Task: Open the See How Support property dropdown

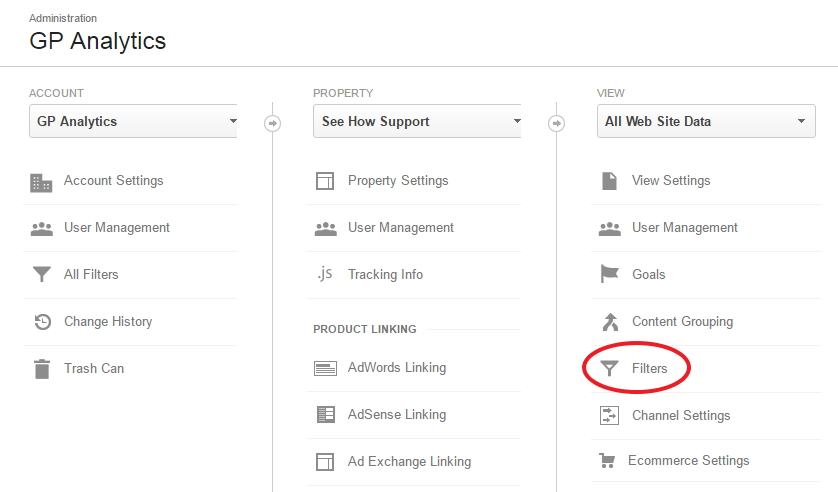Action: [417, 121]
